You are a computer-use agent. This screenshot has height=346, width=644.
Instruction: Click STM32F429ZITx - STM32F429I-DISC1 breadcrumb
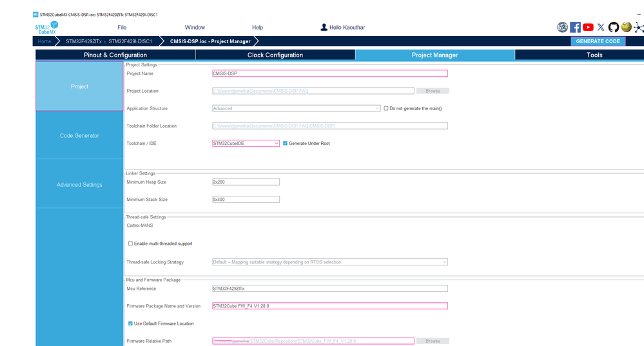[109, 41]
